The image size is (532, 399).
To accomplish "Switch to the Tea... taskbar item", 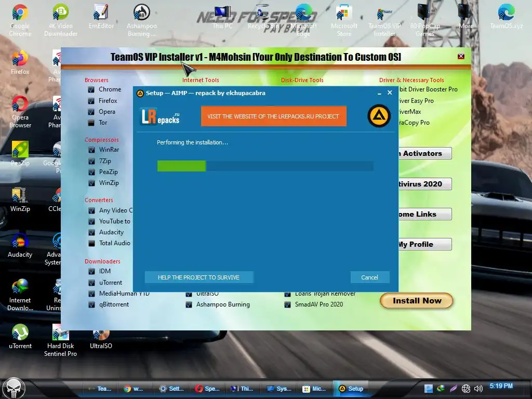I will click(x=100, y=389).
